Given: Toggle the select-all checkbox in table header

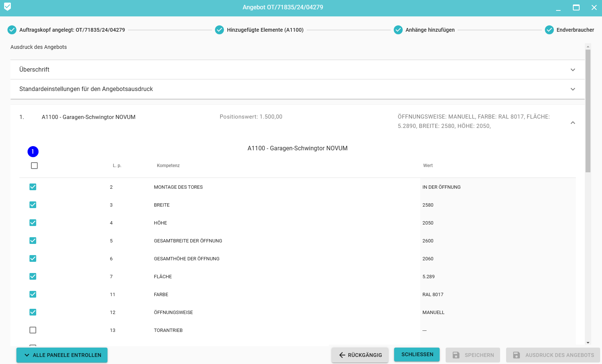Looking at the screenshot, I should click(x=34, y=166).
